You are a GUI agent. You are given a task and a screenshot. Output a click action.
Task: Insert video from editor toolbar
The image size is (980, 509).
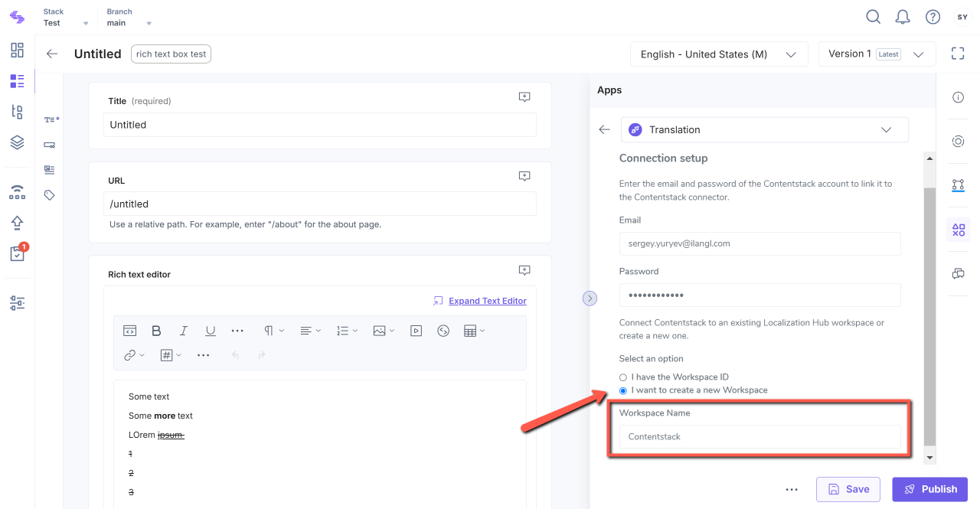[x=416, y=331]
